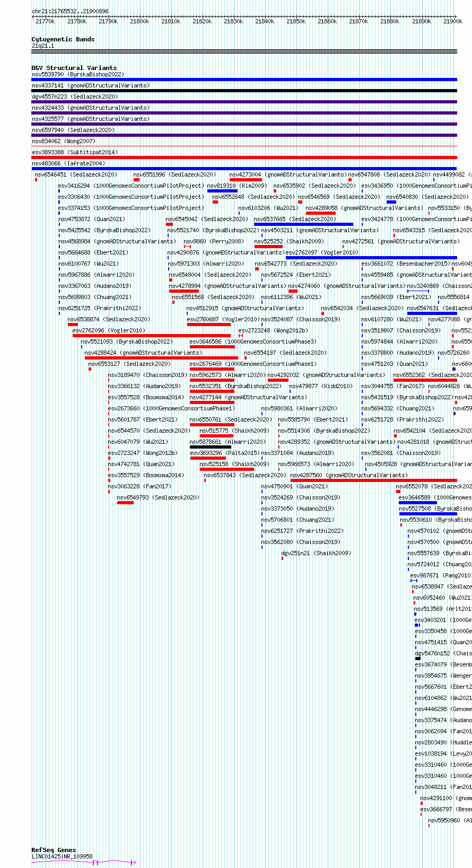Click nsv6552648 (Sedlazeck2020) label
Image resolution: width=472 pixels, height=868 pixels.
pos(254,197)
